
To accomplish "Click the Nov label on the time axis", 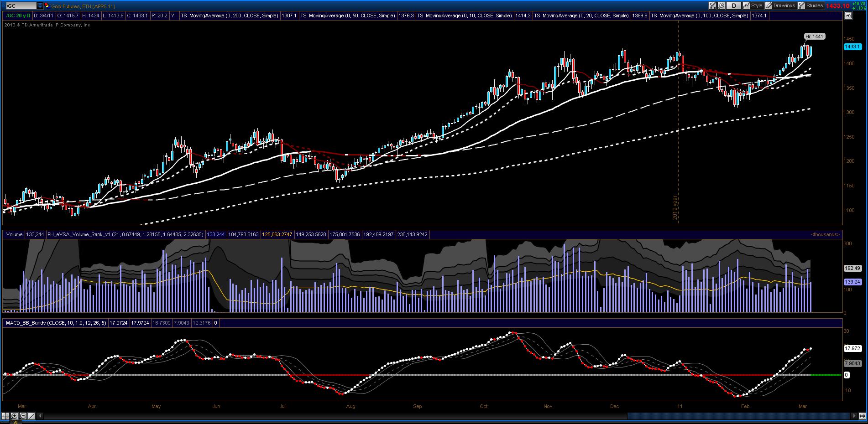I will [548, 406].
